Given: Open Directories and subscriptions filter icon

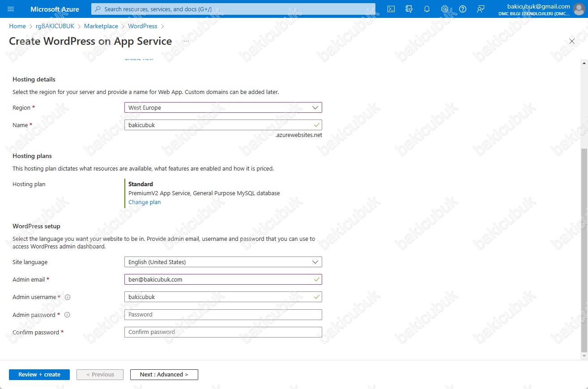Looking at the screenshot, I should [409, 9].
